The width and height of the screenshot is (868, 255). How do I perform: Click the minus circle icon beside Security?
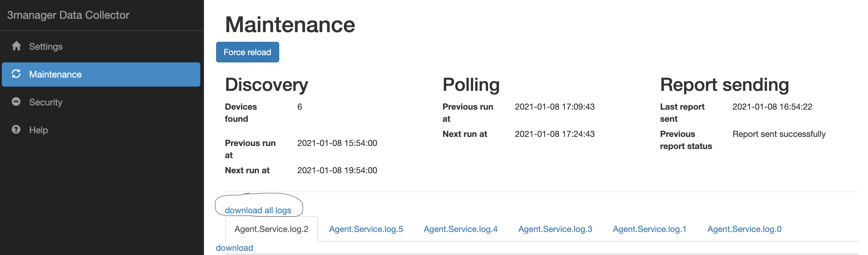(x=16, y=102)
